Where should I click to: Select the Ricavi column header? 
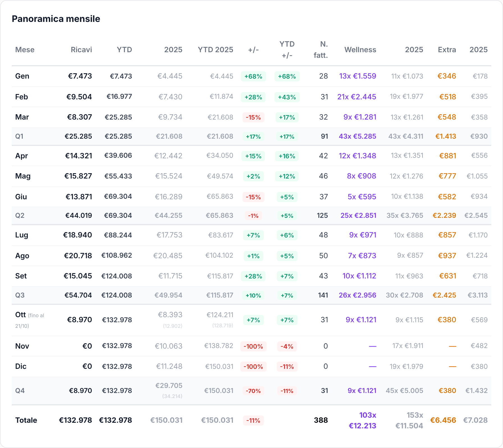pyautogui.click(x=81, y=50)
